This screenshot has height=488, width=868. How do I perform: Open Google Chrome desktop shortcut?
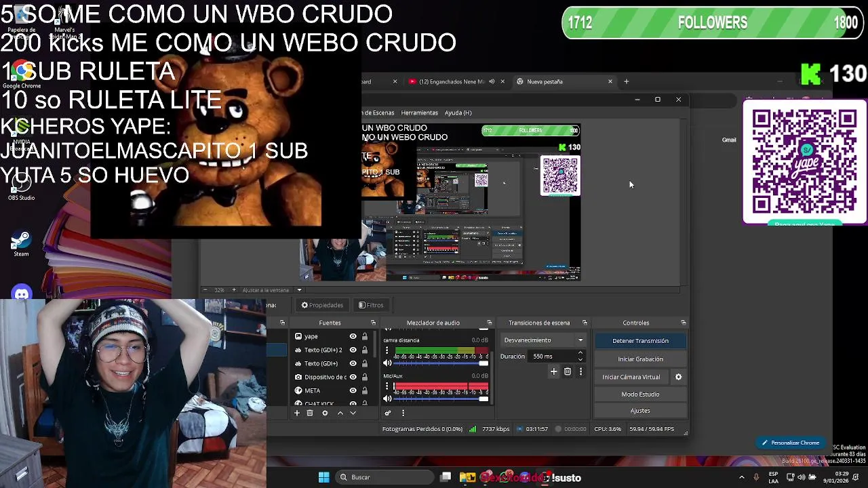click(22, 75)
